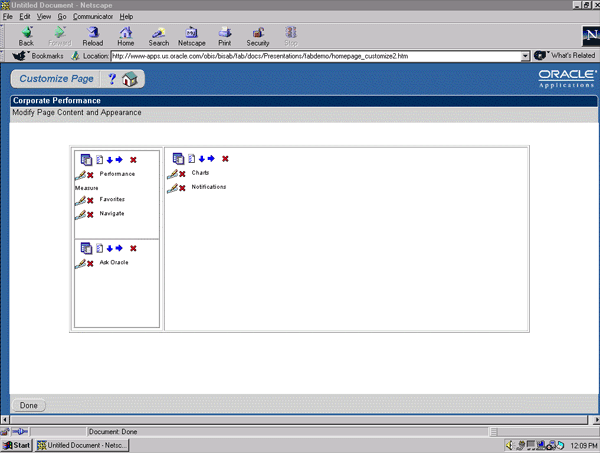Click the Navigate label text
This screenshot has width=600, height=453.
112,213
